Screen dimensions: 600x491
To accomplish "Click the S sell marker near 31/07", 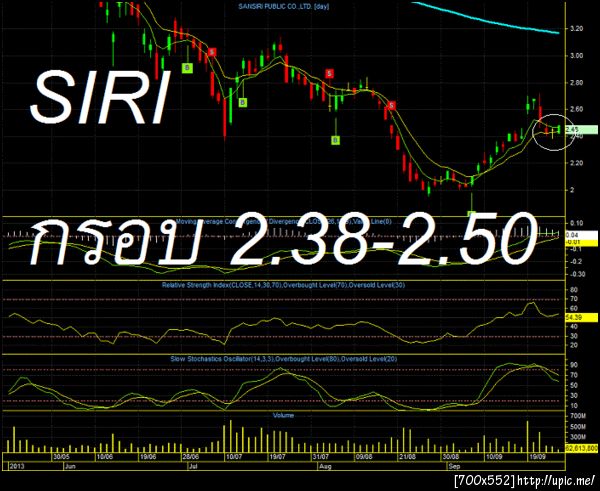I will (329, 73).
